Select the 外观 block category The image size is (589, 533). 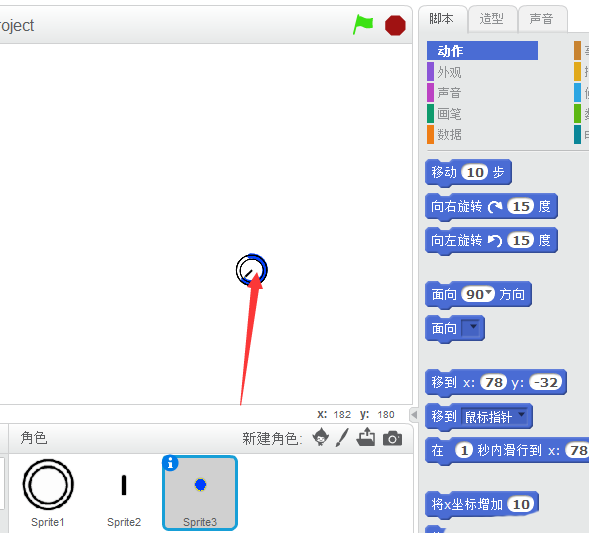point(449,72)
